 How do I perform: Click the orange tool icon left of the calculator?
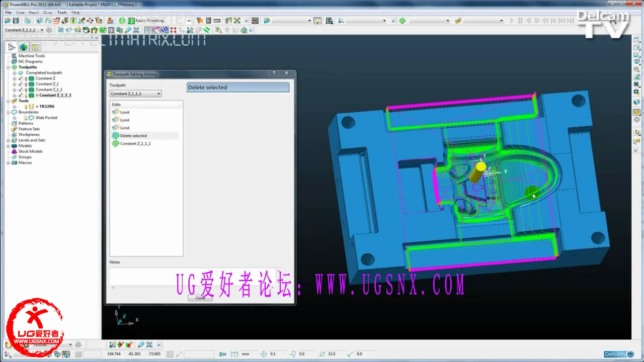200,21
